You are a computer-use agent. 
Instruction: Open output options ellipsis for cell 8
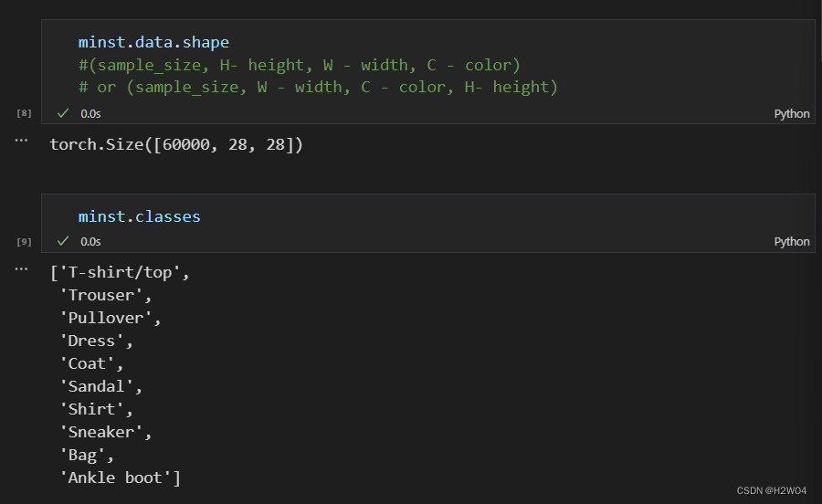pyautogui.click(x=21, y=141)
